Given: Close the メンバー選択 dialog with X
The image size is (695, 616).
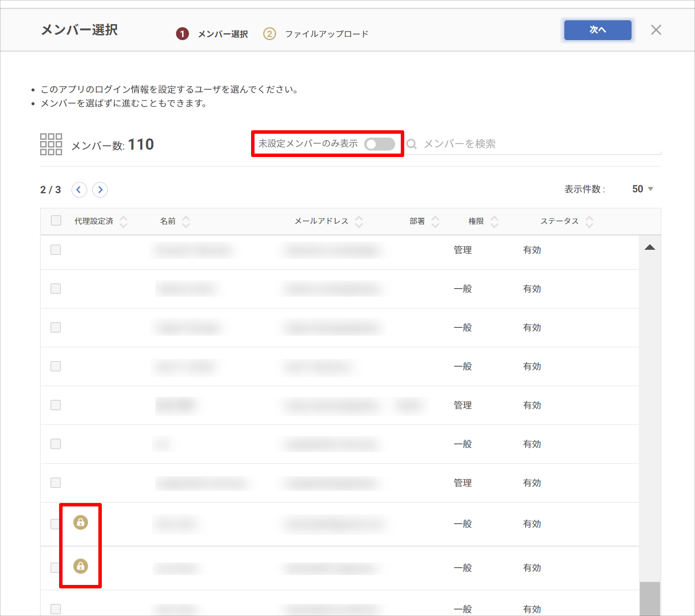Looking at the screenshot, I should point(656,30).
